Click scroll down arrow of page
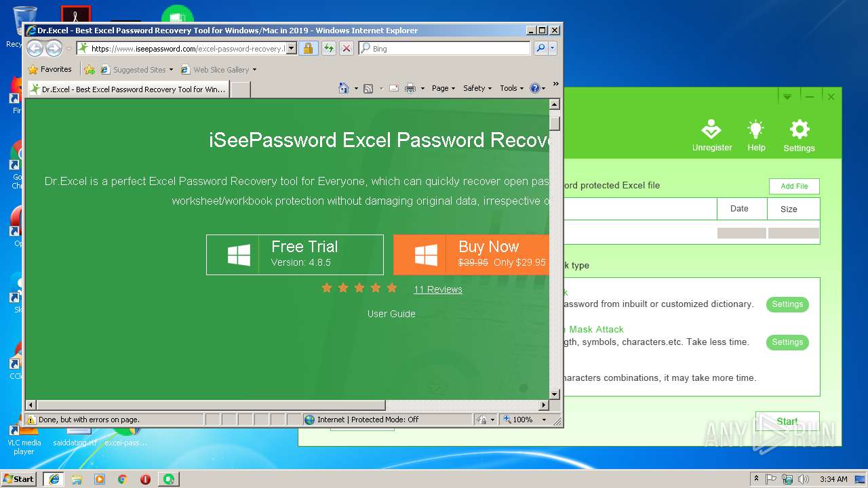868x488 pixels. point(554,394)
